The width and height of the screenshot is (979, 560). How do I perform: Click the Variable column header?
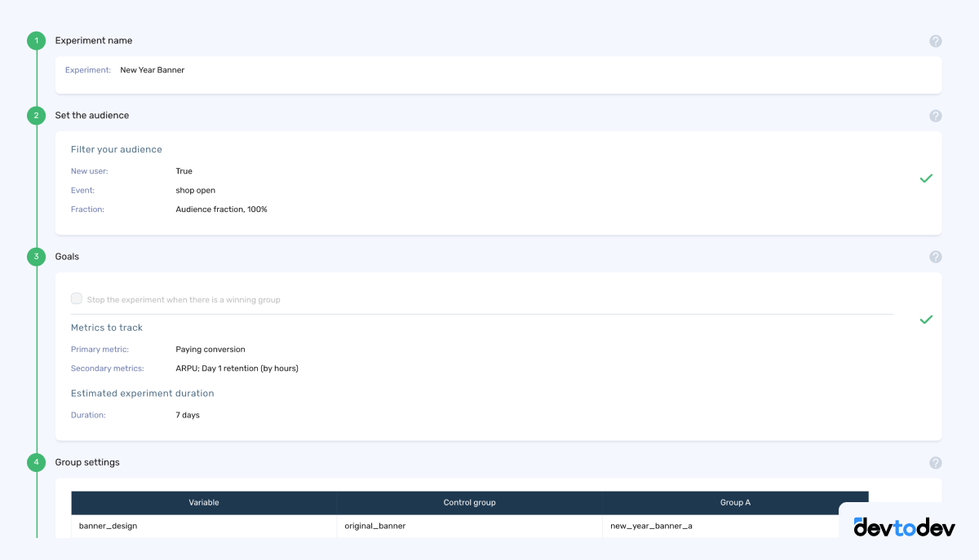[x=203, y=502]
